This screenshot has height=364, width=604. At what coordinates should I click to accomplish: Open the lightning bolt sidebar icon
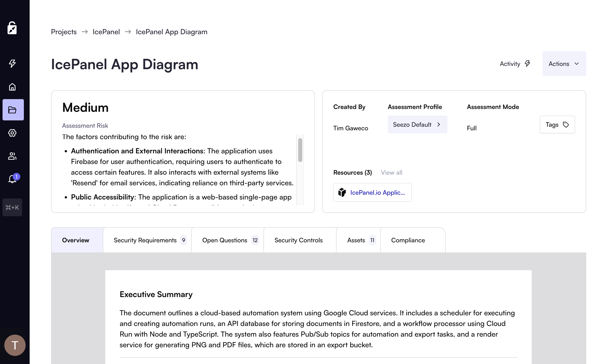(x=12, y=63)
